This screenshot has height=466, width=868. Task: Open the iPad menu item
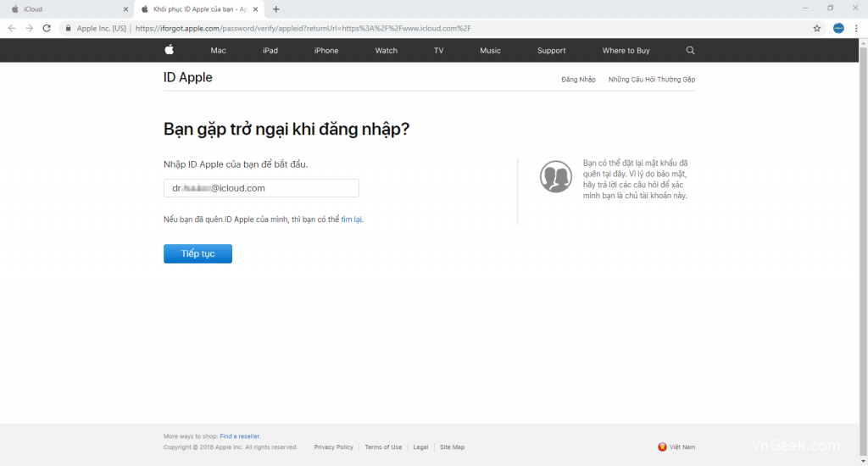coord(270,50)
